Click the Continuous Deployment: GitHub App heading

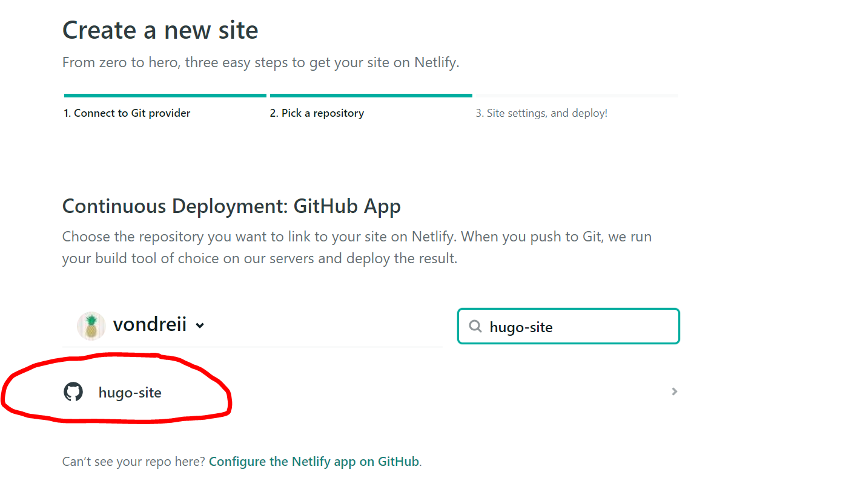coord(231,206)
